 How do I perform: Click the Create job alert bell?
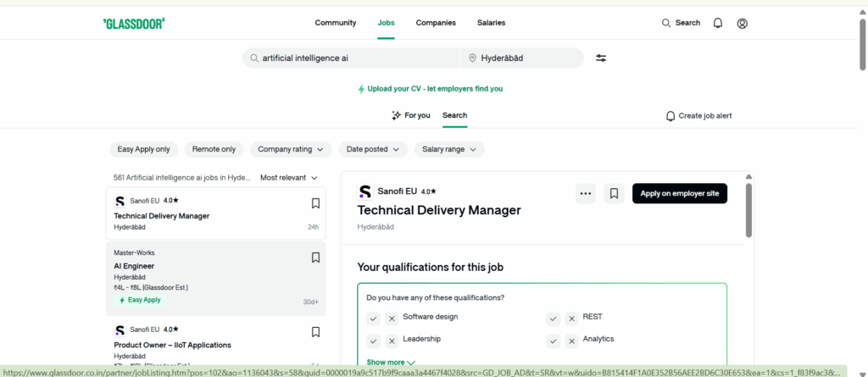(670, 116)
